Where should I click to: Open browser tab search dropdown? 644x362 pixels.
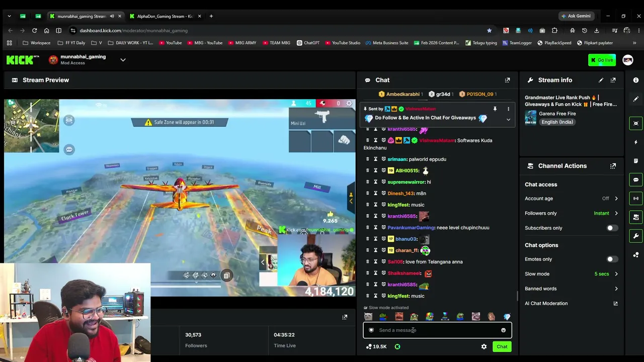click(x=9, y=16)
